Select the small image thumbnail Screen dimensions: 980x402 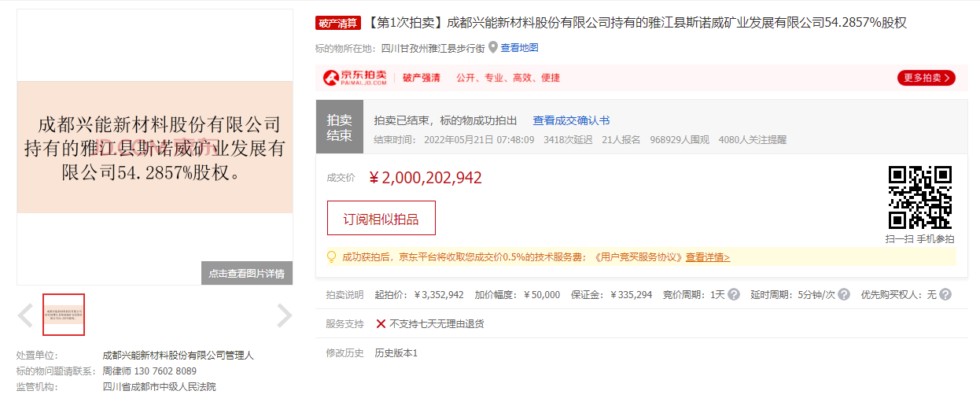pos(64,315)
